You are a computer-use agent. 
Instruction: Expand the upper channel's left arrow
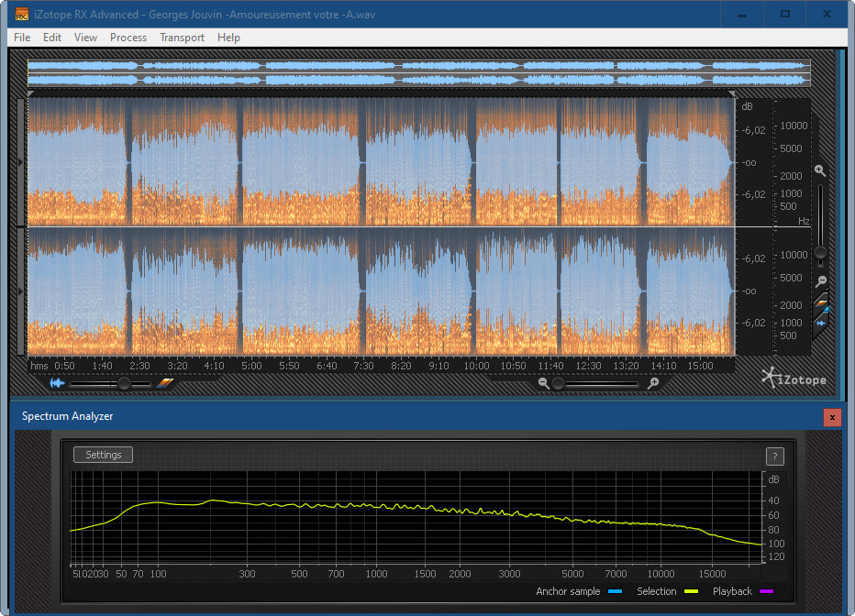point(22,162)
